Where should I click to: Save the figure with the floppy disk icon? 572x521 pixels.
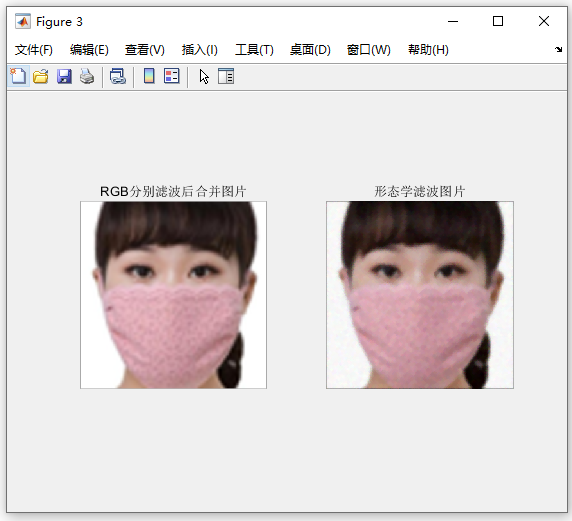[64, 77]
